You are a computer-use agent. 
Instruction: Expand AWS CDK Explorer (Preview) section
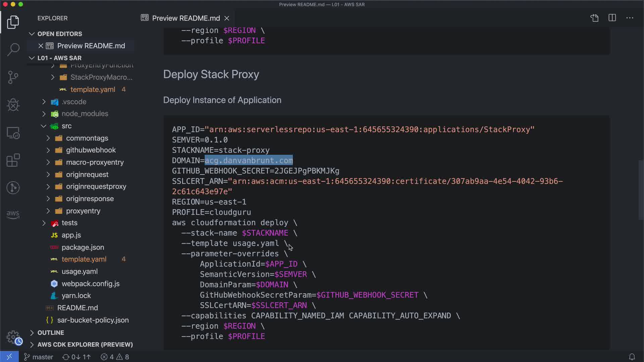tap(85, 345)
